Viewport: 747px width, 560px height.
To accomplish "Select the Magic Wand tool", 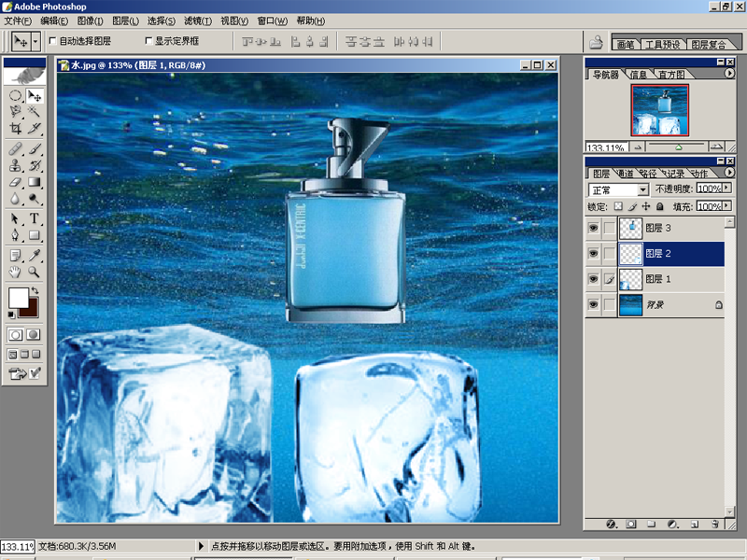I will (34, 112).
